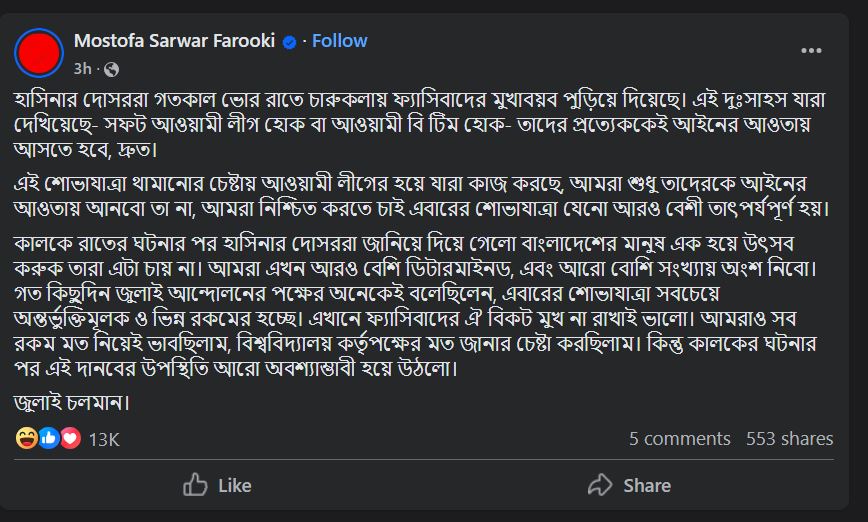Show who reacted via 13K count
The width and height of the screenshot is (868, 522).
(104, 440)
